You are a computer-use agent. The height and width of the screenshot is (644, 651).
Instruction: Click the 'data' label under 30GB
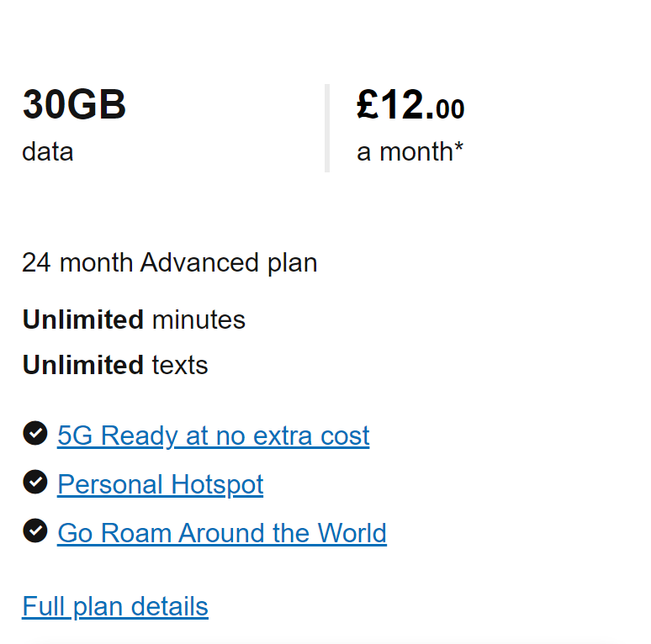[48, 152]
